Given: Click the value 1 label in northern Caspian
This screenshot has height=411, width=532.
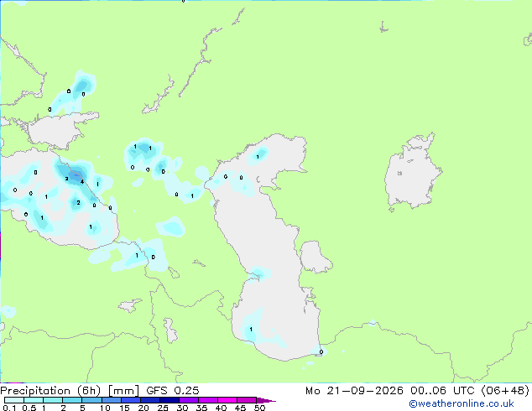Looking at the screenshot, I should pos(258,157).
